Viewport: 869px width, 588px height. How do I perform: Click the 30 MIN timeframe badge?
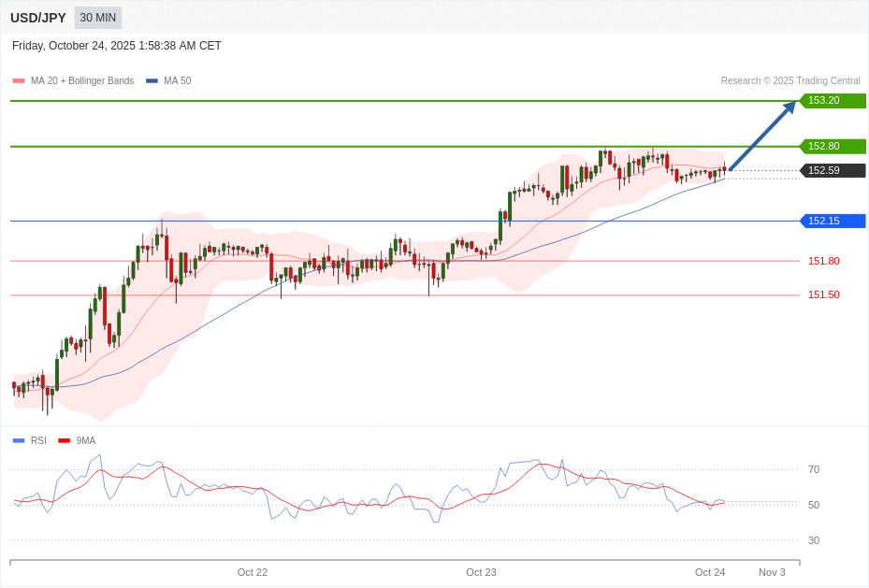pyautogui.click(x=98, y=18)
